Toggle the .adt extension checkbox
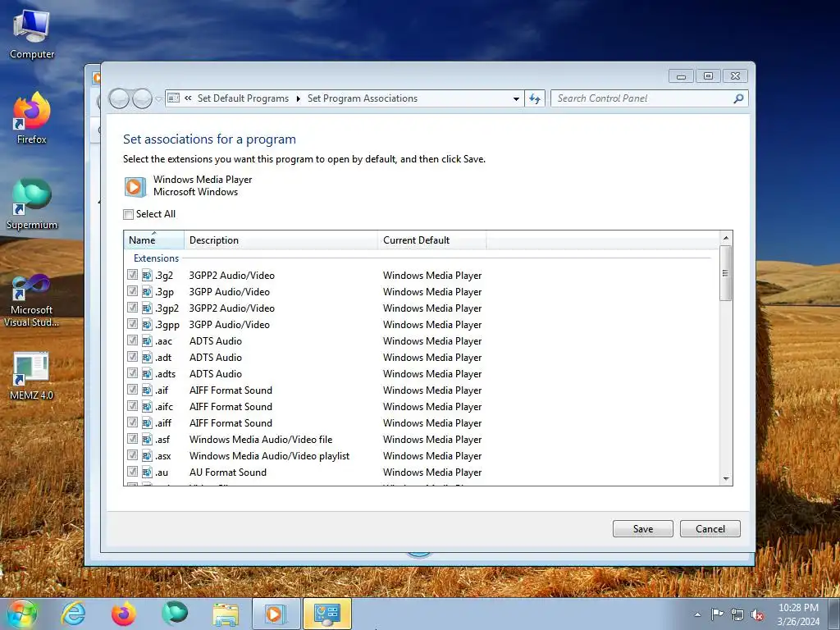 coord(132,357)
